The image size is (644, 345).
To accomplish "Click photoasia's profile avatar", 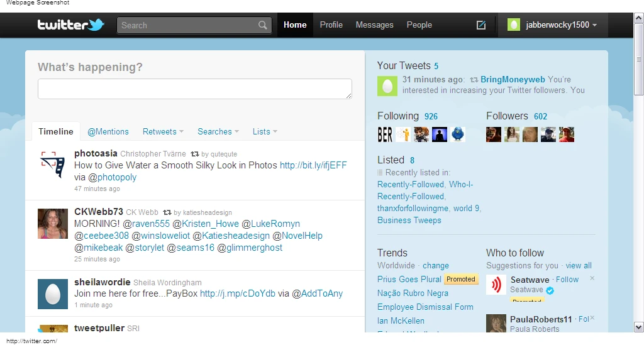I will point(53,165).
